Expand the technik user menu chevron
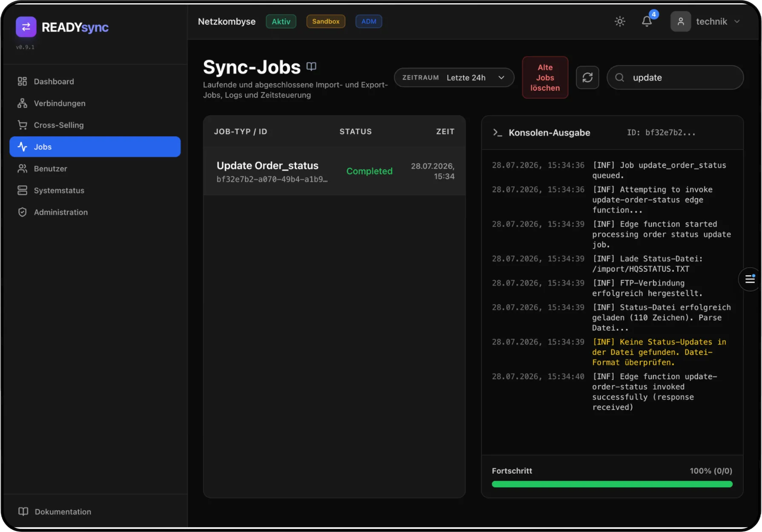This screenshot has width=762, height=532. 737,21
